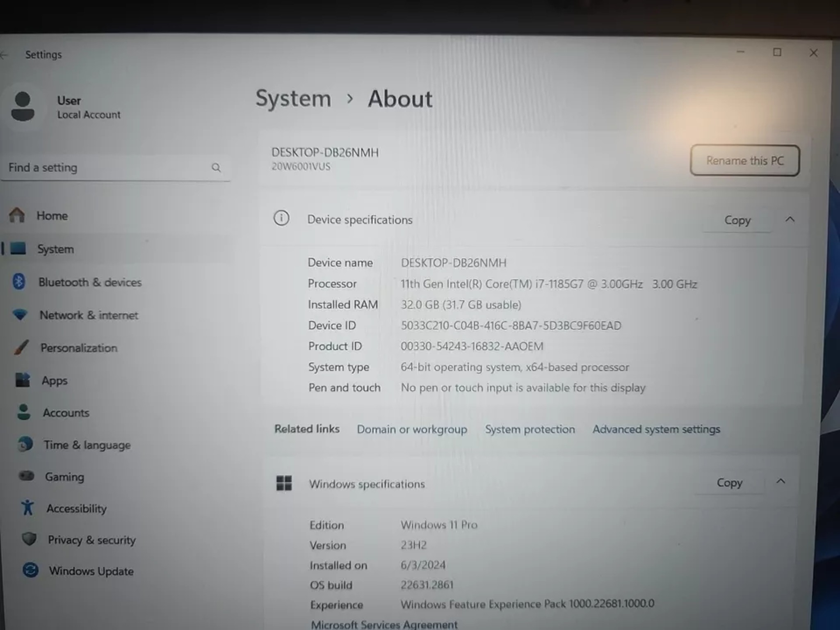Open the Gaming settings page
Viewport: 840px width, 630px height.
(x=64, y=477)
